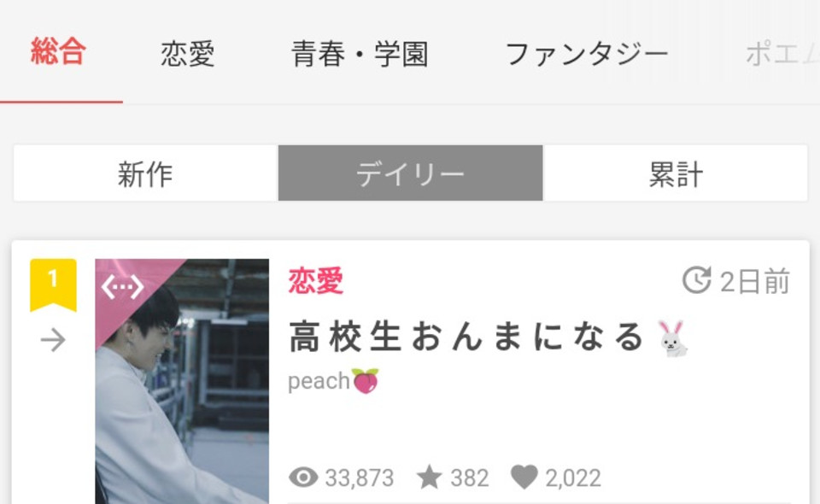Viewport: 820px width, 504px height.
Task: Click the yellow rank 1 ribbon badge
Action: tap(53, 285)
